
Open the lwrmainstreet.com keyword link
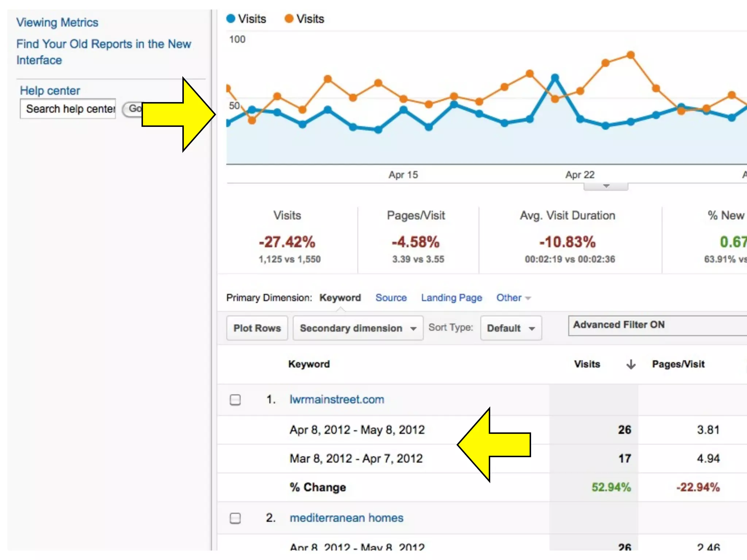click(337, 400)
